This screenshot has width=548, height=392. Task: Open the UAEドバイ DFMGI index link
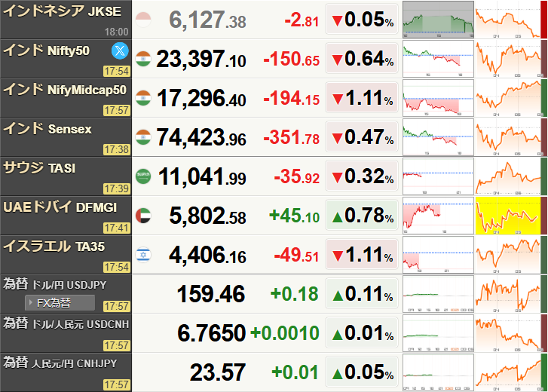(x=60, y=207)
